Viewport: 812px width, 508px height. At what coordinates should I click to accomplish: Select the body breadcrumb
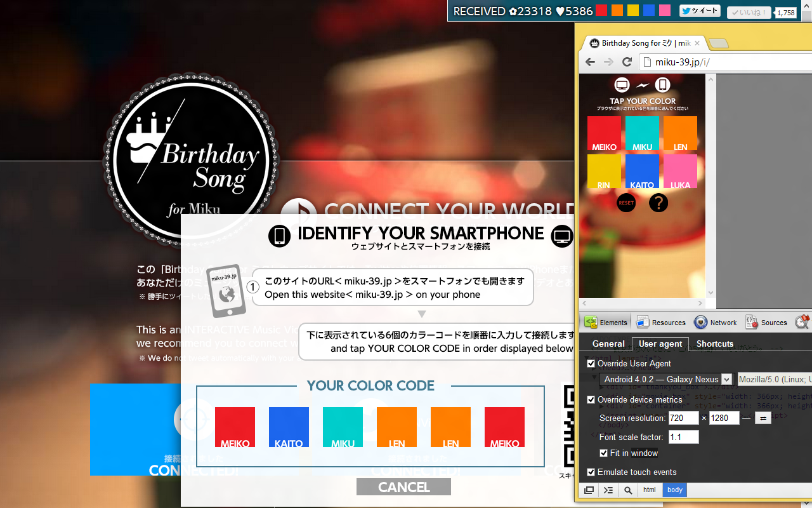point(675,490)
